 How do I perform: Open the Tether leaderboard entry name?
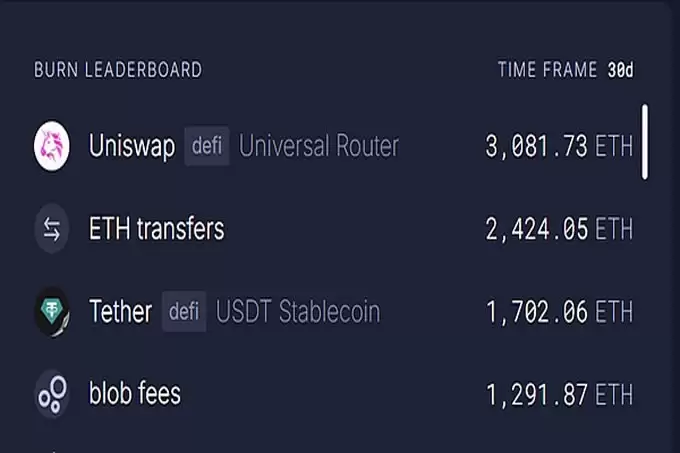tap(120, 311)
